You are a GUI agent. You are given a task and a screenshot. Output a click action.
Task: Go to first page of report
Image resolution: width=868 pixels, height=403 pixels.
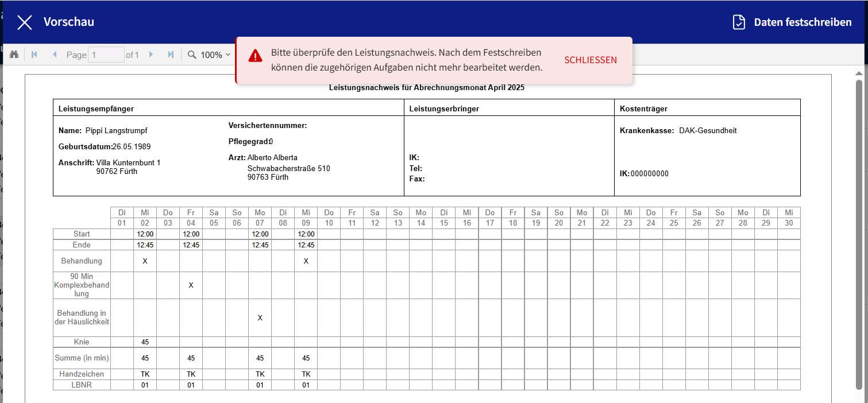[x=34, y=55]
